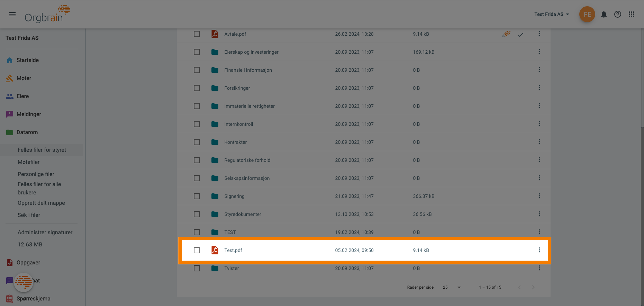644x306 pixels.
Task: Open the three-dot menu for Test.pdf
Action: 539,250
